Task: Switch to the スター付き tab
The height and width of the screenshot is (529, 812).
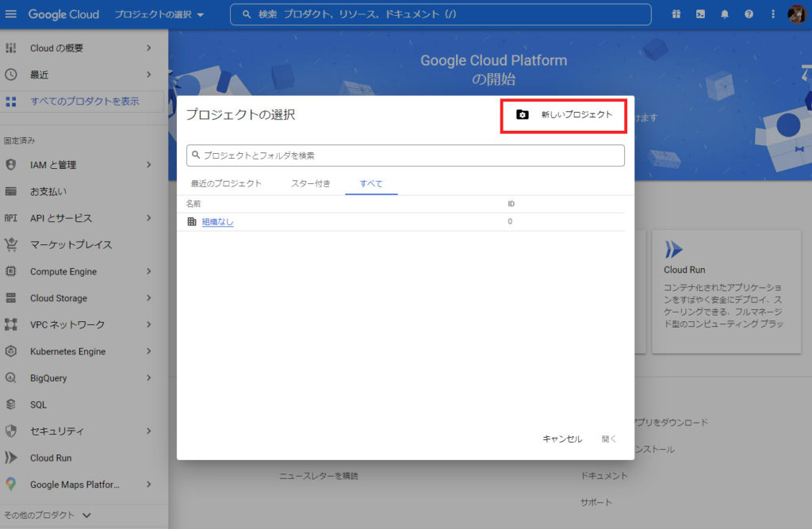Action: [311, 183]
